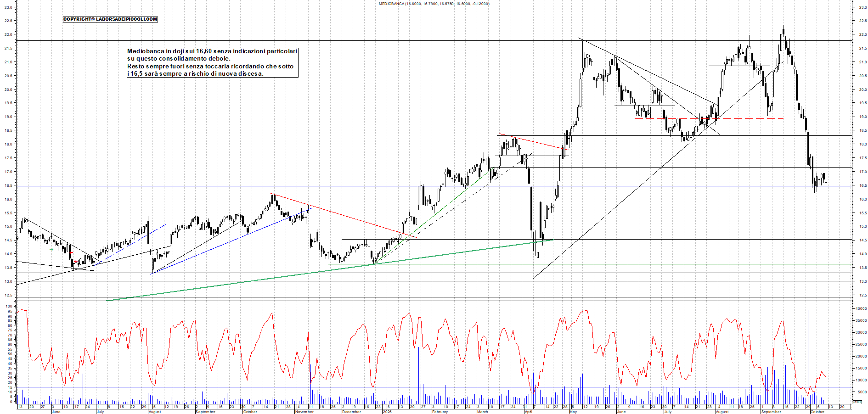This screenshot has height=414, width=868.
Task: Click the 2025 year label on time axis
Action: [x=387, y=412]
